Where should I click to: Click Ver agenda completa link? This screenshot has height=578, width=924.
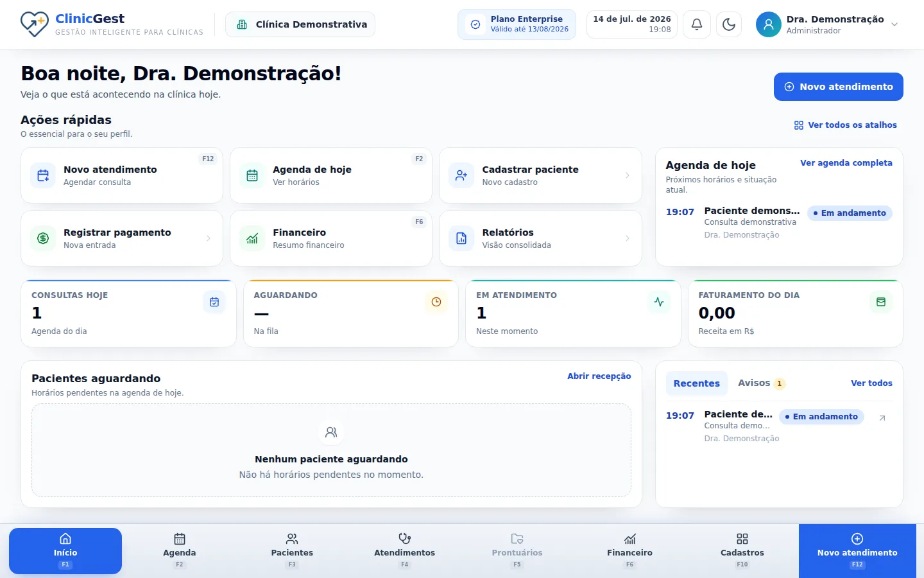tap(846, 163)
